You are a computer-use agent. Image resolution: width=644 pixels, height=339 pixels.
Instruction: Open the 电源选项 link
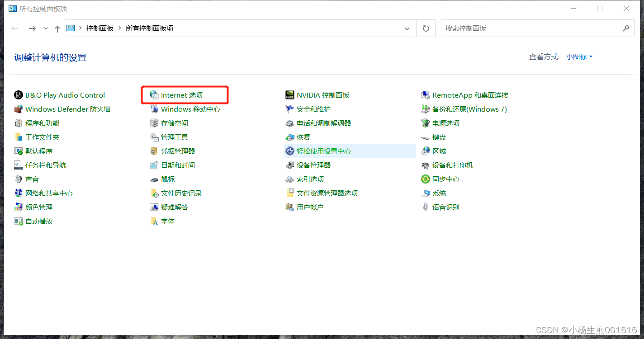(x=446, y=123)
